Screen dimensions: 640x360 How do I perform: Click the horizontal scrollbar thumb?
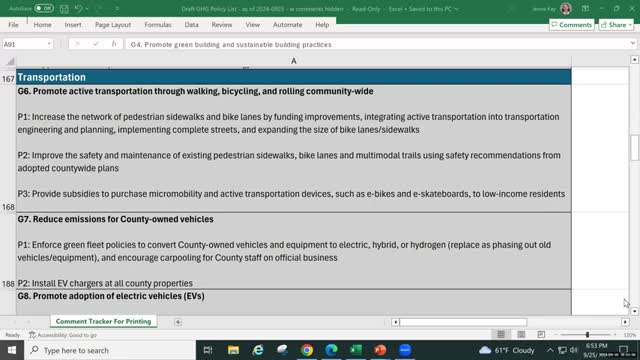[x=463, y=322]
